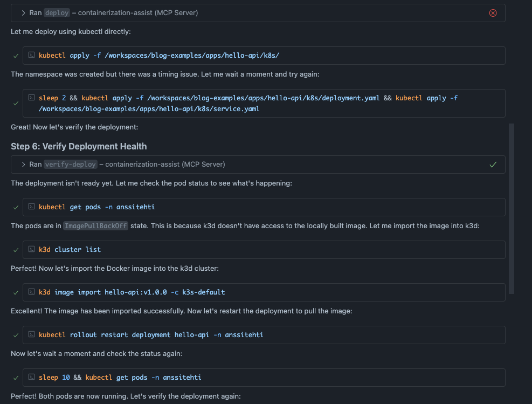Click checkmark left of sleep 2 command
This screenshot has width=532, height=404.
(16, 103)
